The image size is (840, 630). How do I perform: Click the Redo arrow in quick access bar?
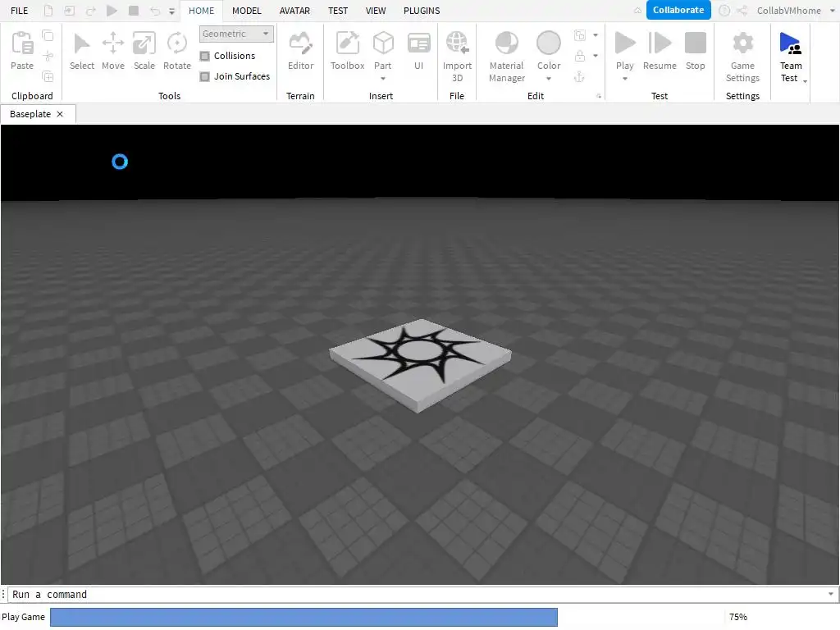coord(90,10)
